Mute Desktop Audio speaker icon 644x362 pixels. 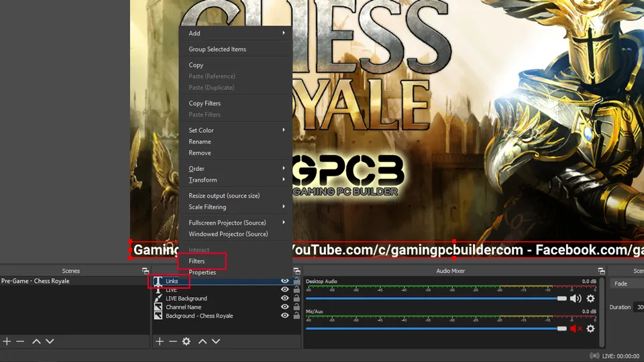tap(576, 298)
